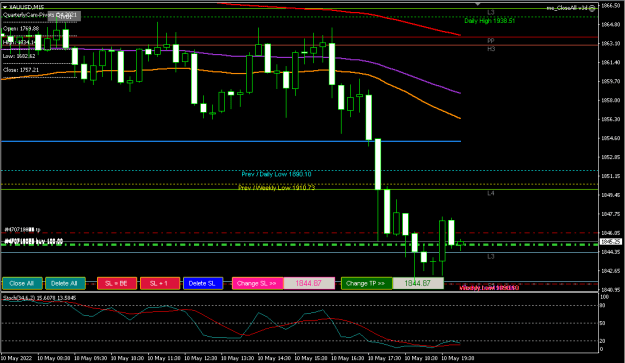Click the L4 level label

point(491,193)
